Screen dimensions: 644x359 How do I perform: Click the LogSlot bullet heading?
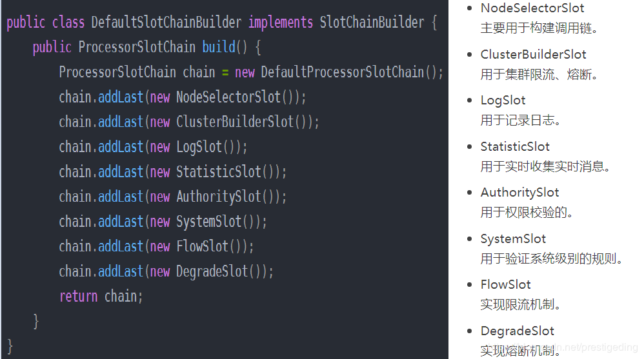(x=503, y=101)
